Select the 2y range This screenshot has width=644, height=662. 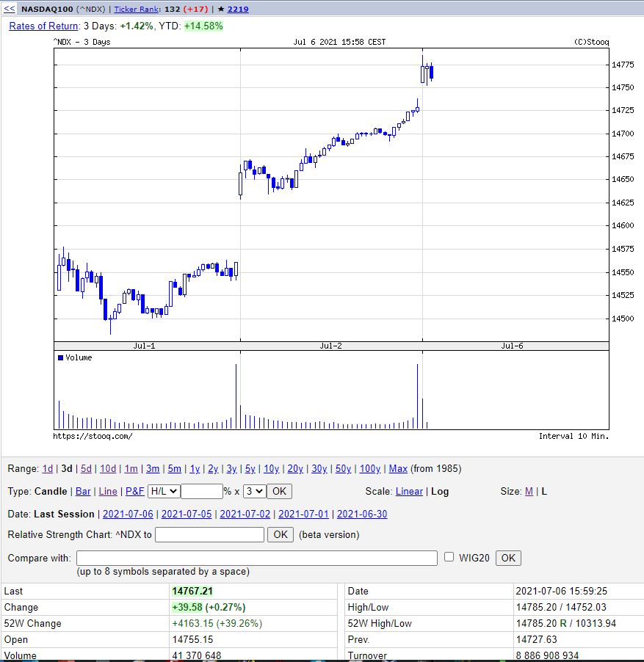[x=213, y=469]
